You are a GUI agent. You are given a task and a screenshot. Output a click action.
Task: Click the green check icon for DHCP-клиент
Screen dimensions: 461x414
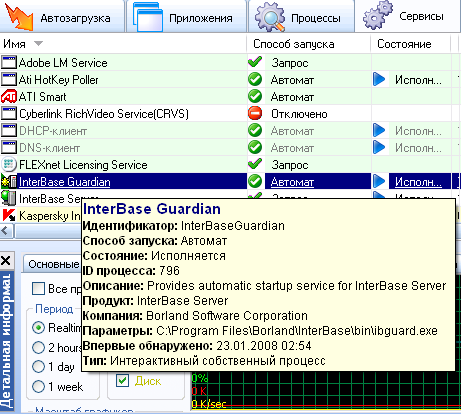(255, 131)
